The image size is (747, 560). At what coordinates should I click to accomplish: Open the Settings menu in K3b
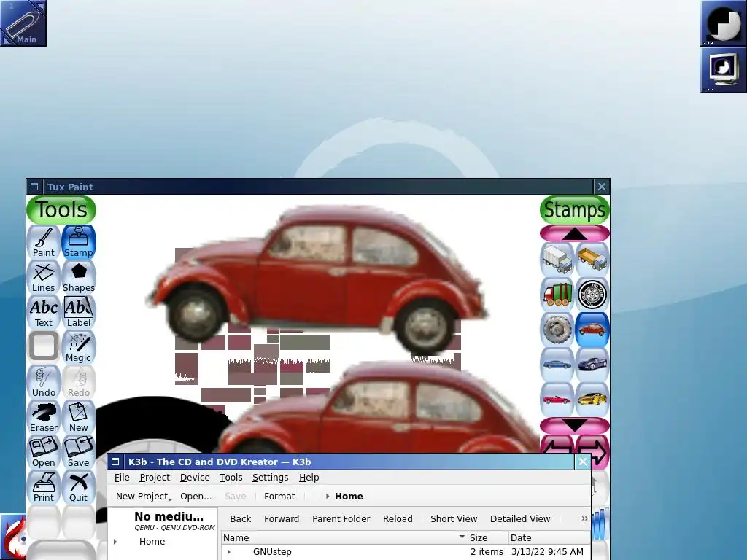[270, 477]
